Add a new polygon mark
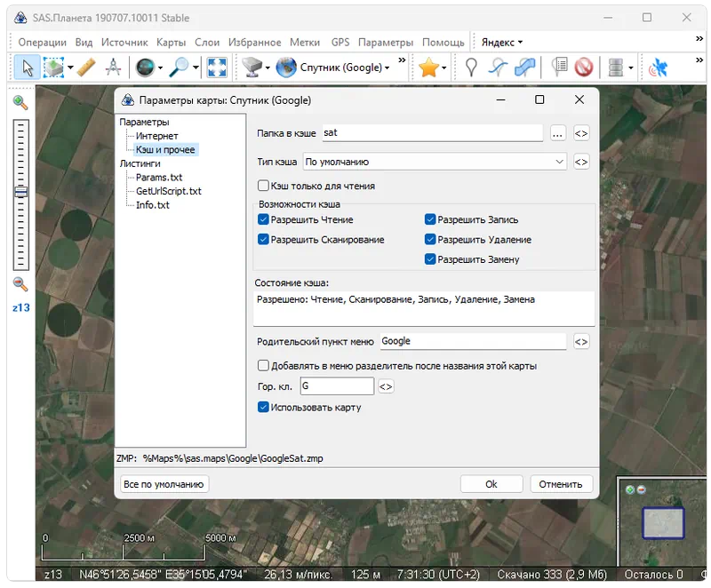711x588 pixels. (x=524, y=68)
